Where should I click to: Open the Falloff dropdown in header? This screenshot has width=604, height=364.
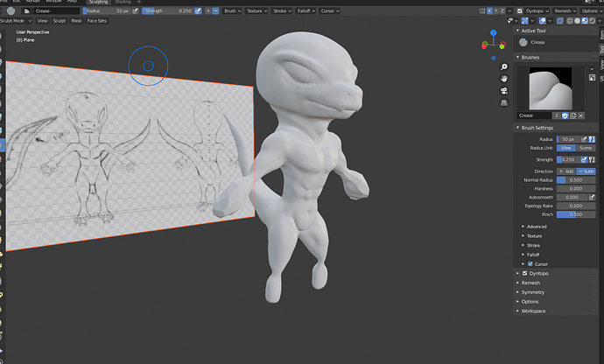pos(306,10)
